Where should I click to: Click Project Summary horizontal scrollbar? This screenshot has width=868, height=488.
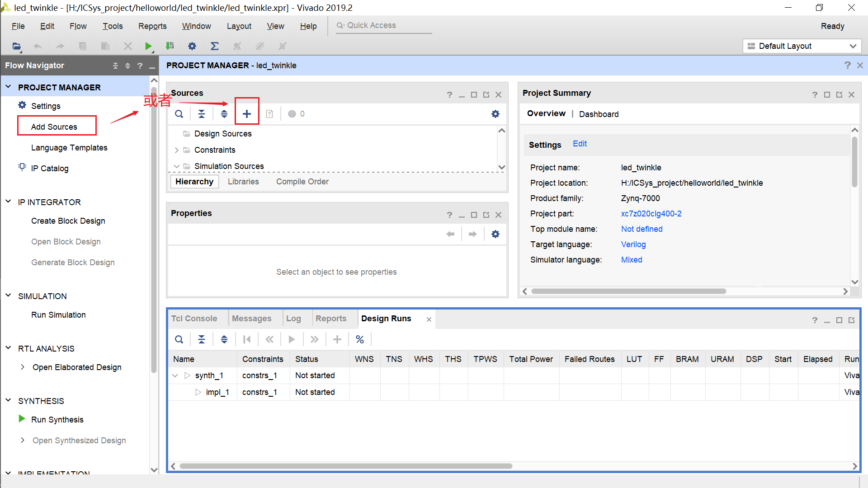click(x=628, y=291)
